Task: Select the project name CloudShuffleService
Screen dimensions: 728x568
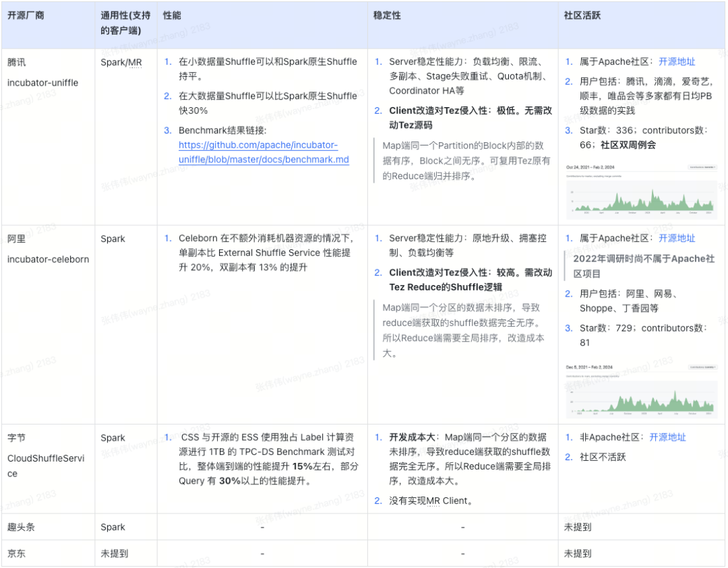Action: pos(46,466)
